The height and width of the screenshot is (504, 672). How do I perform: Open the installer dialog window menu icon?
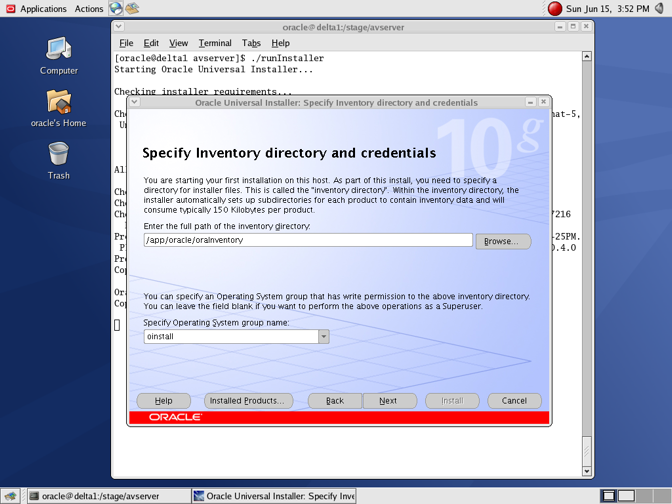pos(135,102)
